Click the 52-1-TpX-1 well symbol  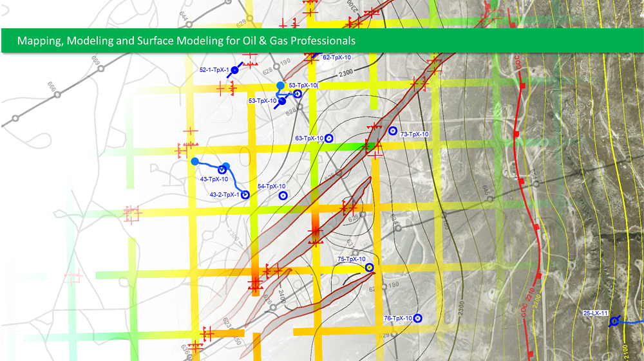pos(235,70)
